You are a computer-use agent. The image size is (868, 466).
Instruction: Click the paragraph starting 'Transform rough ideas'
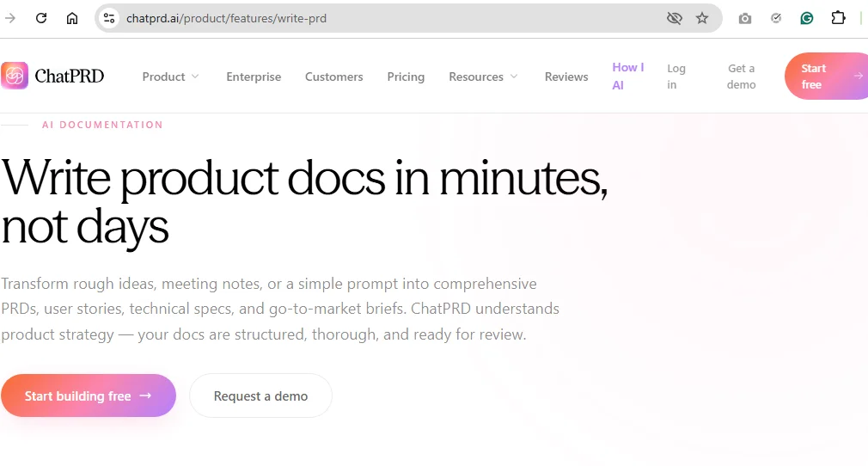tap(280, 309)
